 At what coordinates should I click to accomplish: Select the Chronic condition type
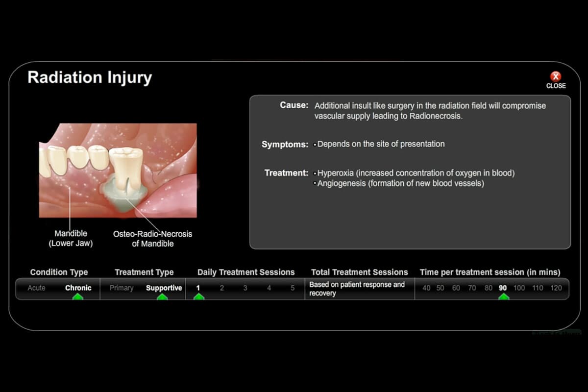tap(78, 288)
